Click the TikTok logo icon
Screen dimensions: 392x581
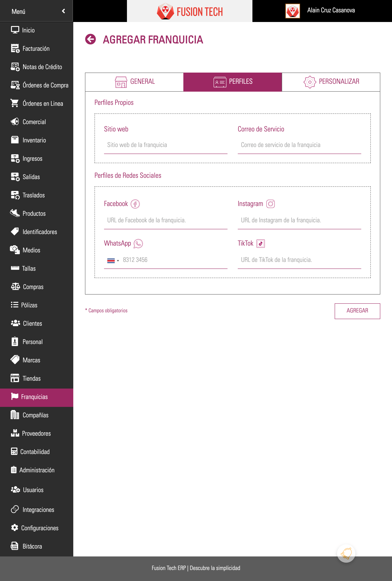point(261,244)
